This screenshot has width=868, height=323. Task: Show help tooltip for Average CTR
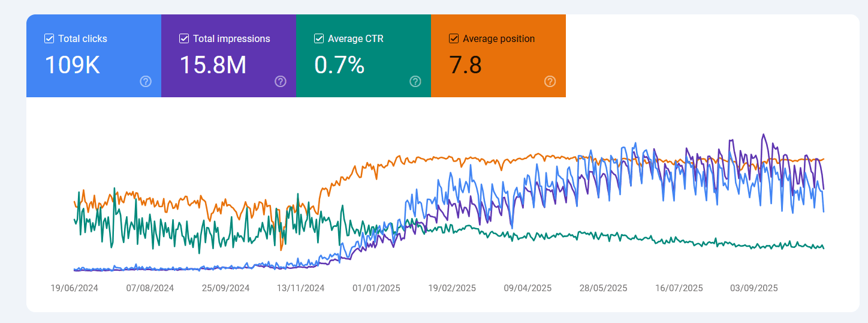coord(415,81)
